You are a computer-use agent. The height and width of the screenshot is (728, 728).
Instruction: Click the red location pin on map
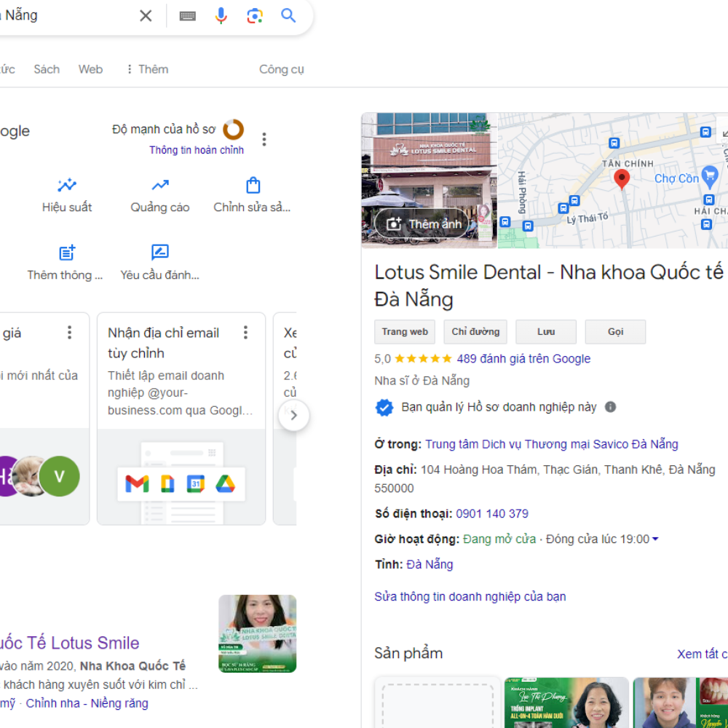[x=622, y=179]
